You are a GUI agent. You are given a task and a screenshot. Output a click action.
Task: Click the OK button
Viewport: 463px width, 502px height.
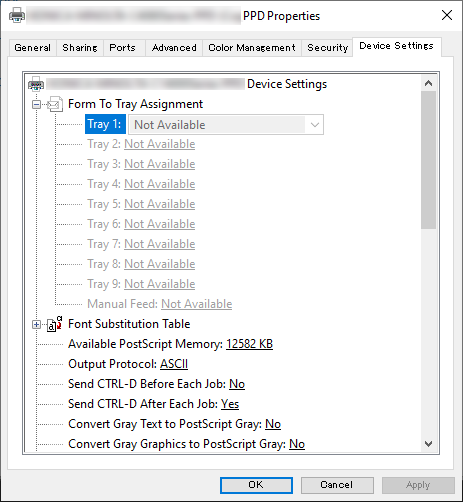(x=256, y=485)
